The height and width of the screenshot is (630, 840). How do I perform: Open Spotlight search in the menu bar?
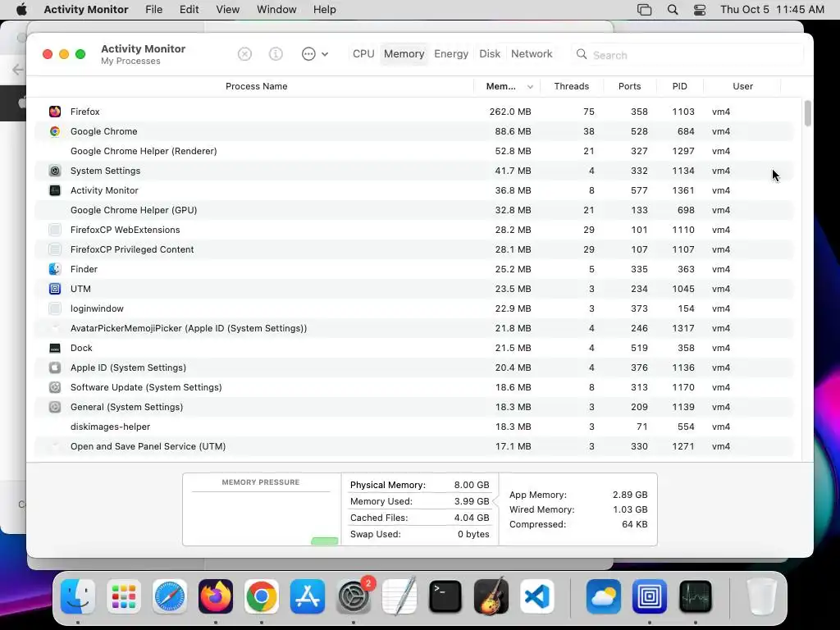pos(673,10)
